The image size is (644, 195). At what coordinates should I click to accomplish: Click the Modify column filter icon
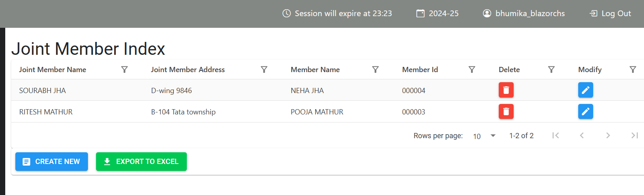[633, 70]
